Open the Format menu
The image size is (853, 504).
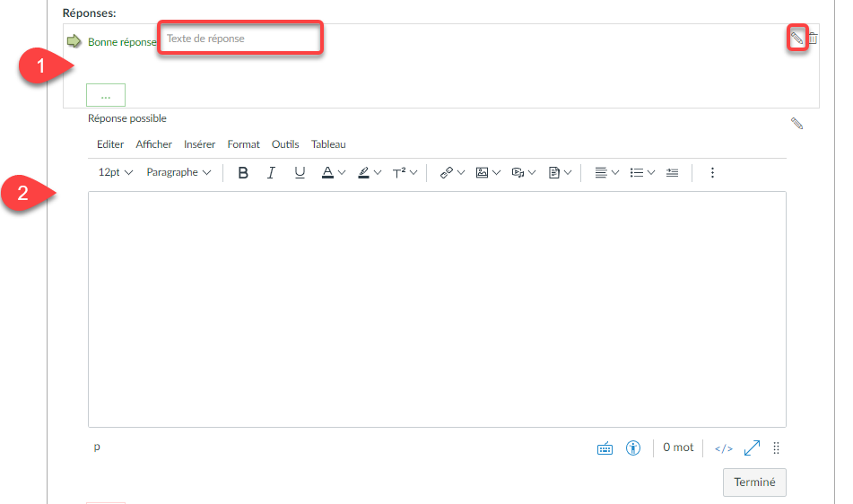coord(243,144)
